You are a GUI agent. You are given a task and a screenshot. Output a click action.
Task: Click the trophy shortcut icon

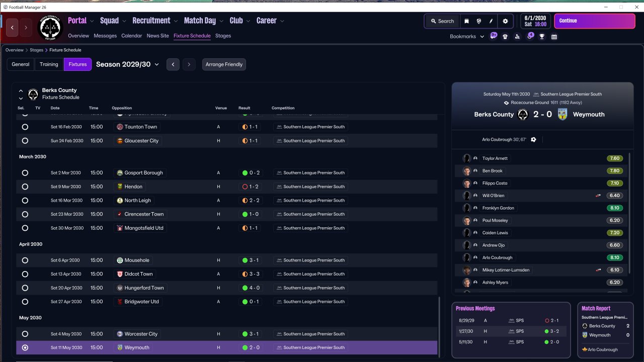tap(542, 37)
